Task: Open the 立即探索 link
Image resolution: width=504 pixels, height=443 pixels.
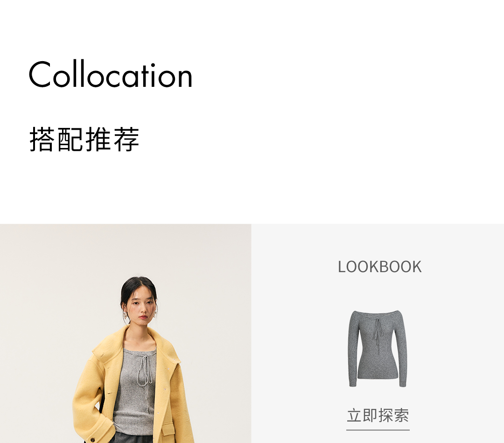Action: click(378, 415)
